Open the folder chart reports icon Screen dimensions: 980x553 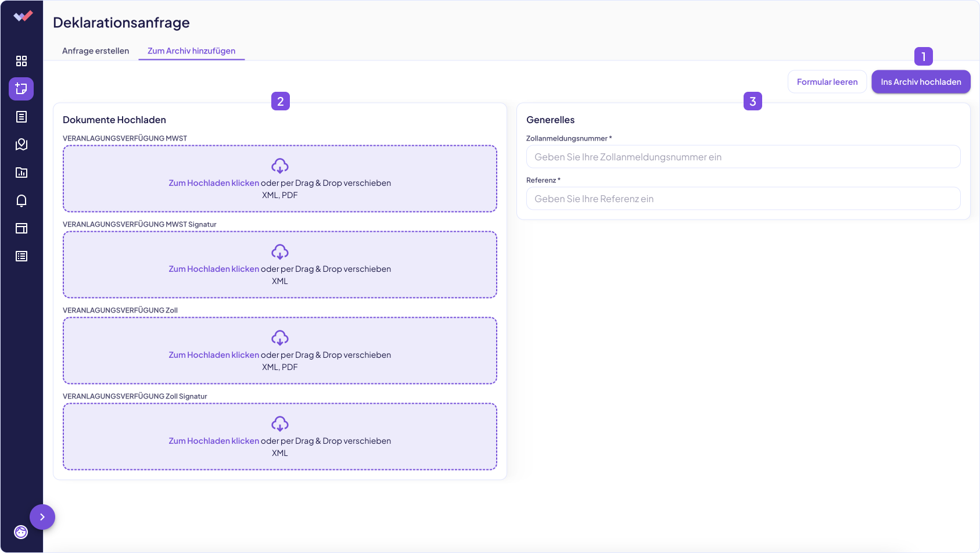coord(21,173)
